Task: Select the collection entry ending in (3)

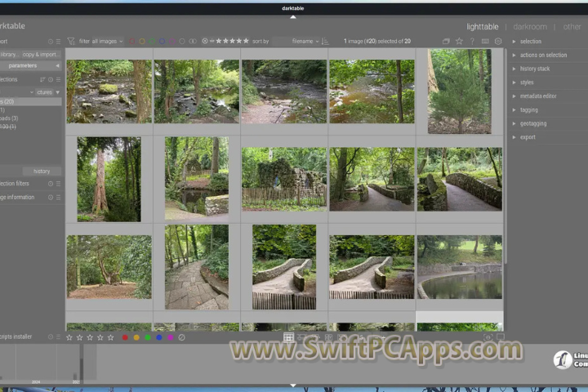Action: 9,118
